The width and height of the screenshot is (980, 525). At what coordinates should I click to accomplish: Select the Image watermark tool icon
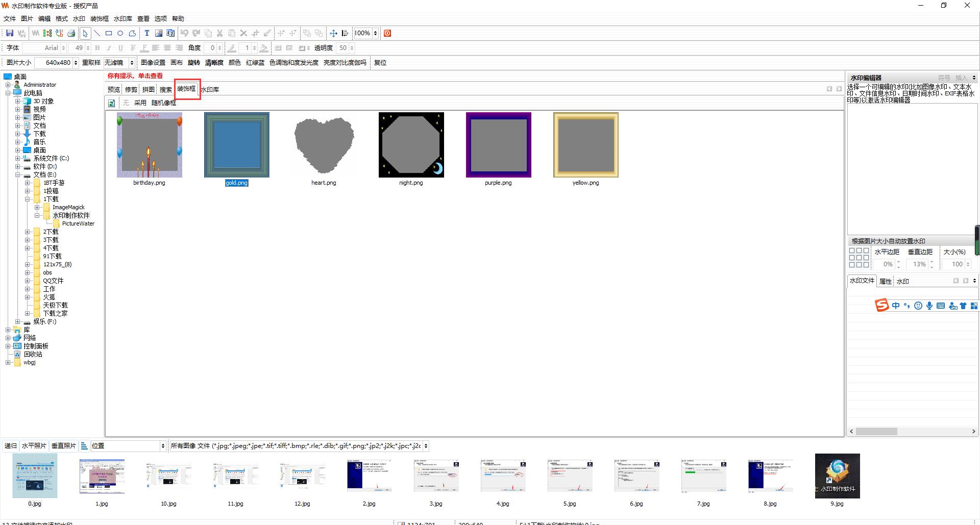click(x=159, y=33)
